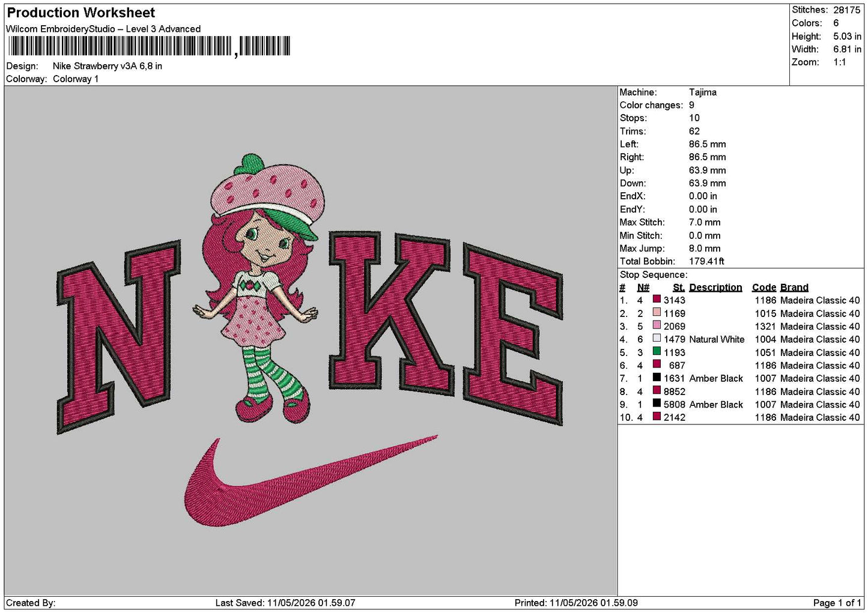Select the Max Jump value '8.0 mm'

705,249
